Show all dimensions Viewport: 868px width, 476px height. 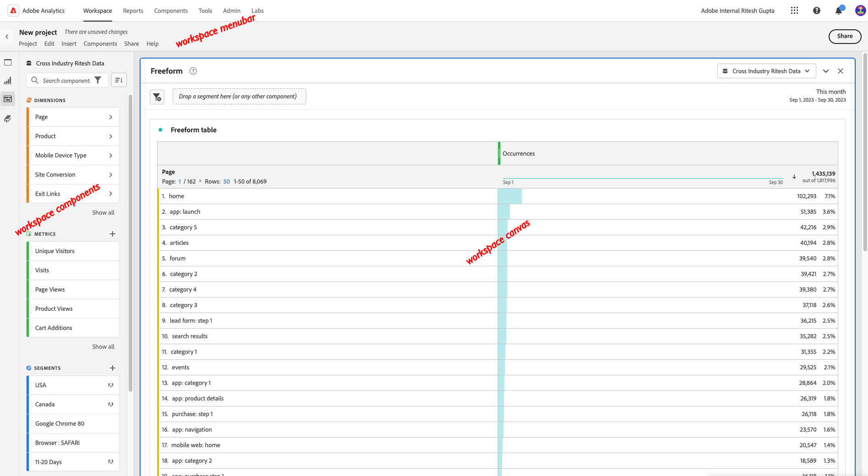click(103, 213)
